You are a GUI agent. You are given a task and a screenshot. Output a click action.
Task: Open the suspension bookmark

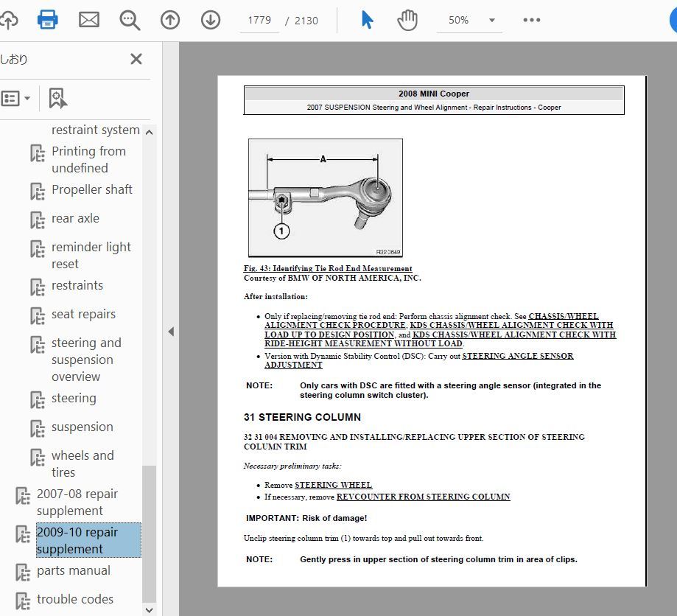click(82, 427)
